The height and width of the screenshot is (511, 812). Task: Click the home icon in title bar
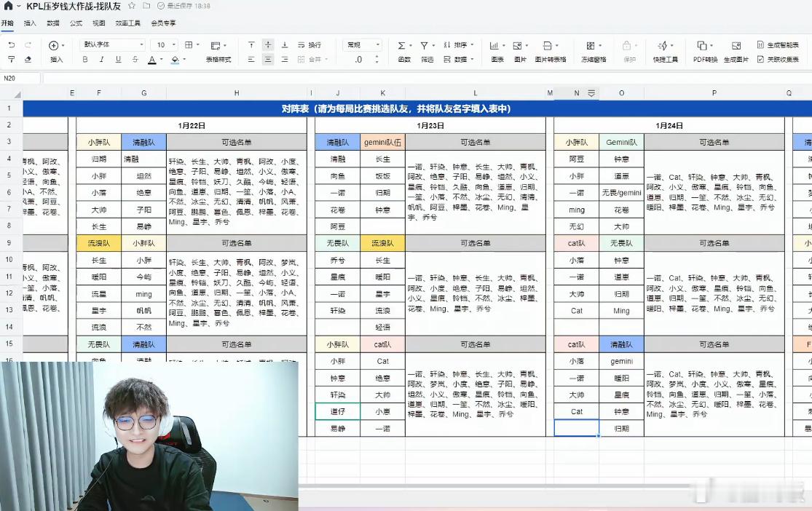8,6
